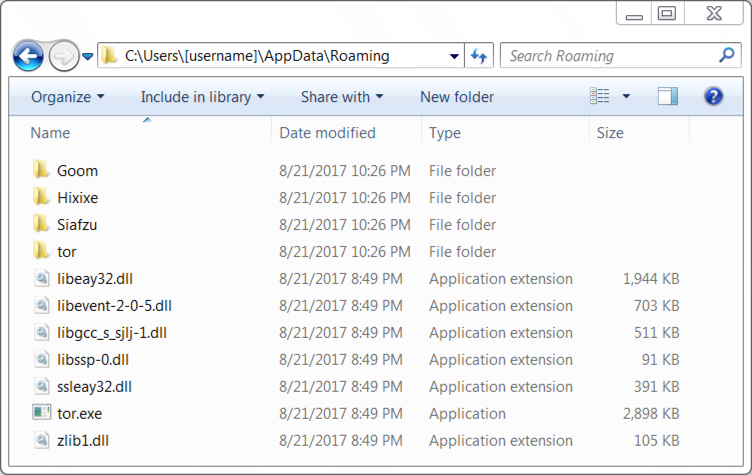Click the New folder button

457,97
